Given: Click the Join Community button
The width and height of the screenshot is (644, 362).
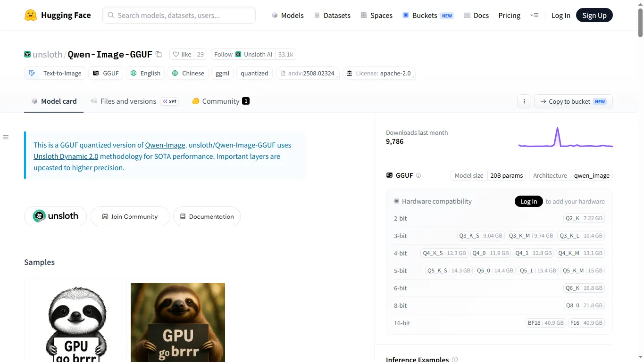Looking at the screenshot, I should click(130, 216).
